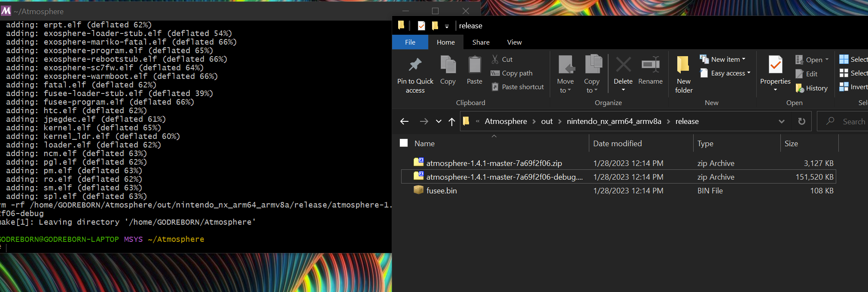Navigate to out folder in breadcrumb
This screenshot has height=292, width=868.
547,121
